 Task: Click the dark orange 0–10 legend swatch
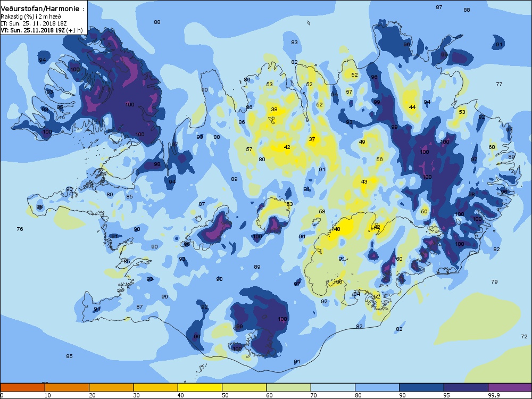coord(23,387)
